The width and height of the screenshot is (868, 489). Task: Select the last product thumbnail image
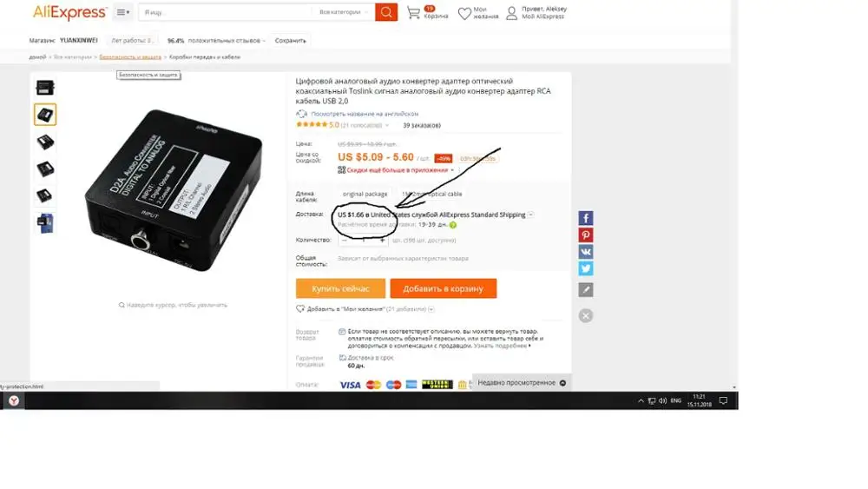coord(45,223)
